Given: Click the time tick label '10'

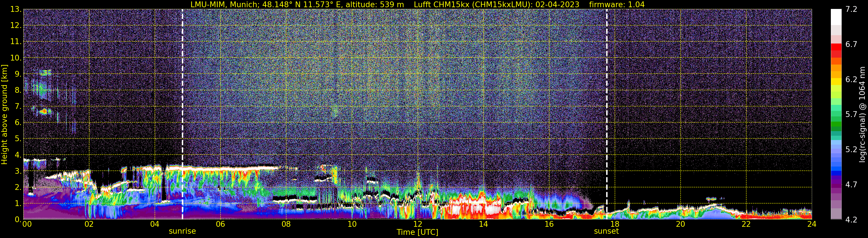Looking at the screenshot, I should pyautogui.click(x=351, y=224).
